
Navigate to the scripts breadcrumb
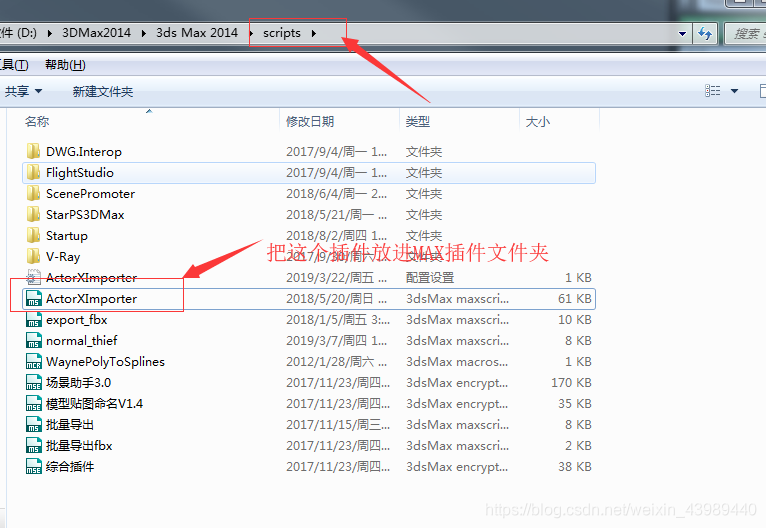tap(282, 33)
